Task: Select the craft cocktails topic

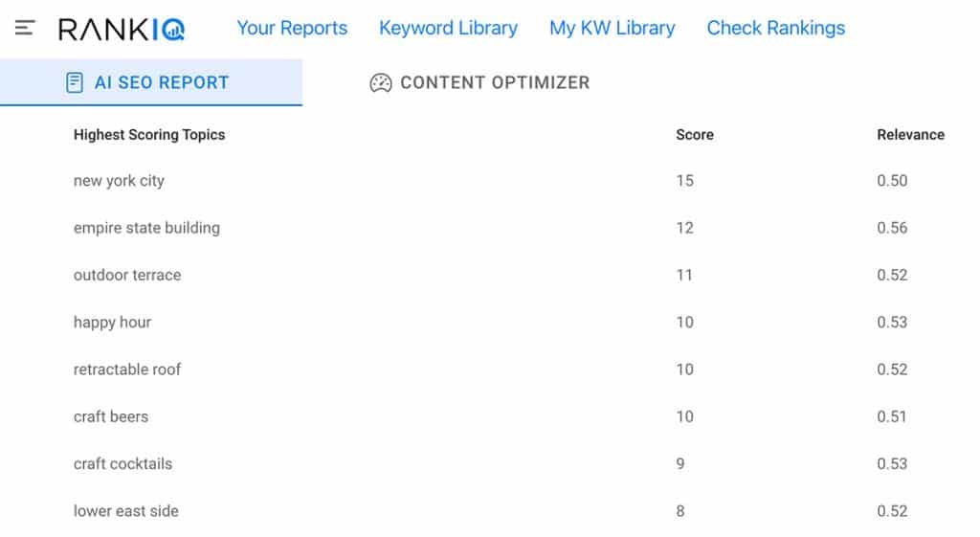Action: click(123, 464)
